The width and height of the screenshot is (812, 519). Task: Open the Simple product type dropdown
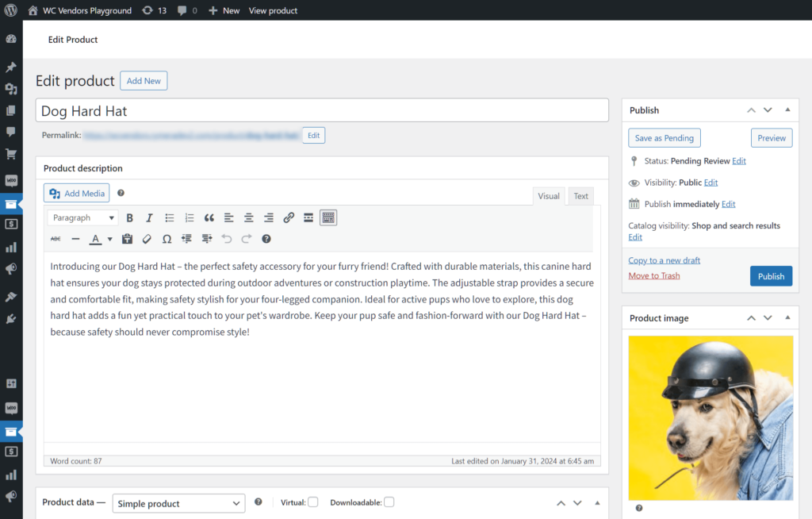[178, 503]
